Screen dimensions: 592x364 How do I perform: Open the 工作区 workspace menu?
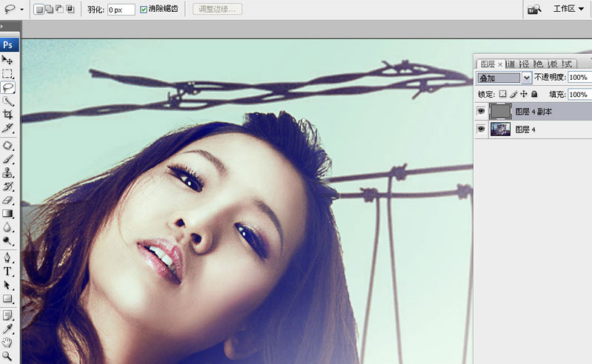569,9
